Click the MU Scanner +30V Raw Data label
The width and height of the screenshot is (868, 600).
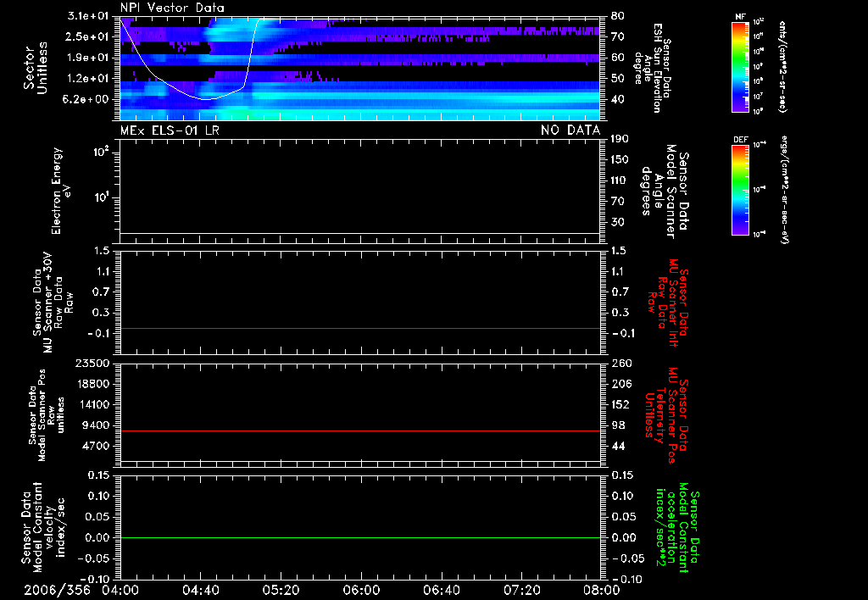tap(52, 303)
